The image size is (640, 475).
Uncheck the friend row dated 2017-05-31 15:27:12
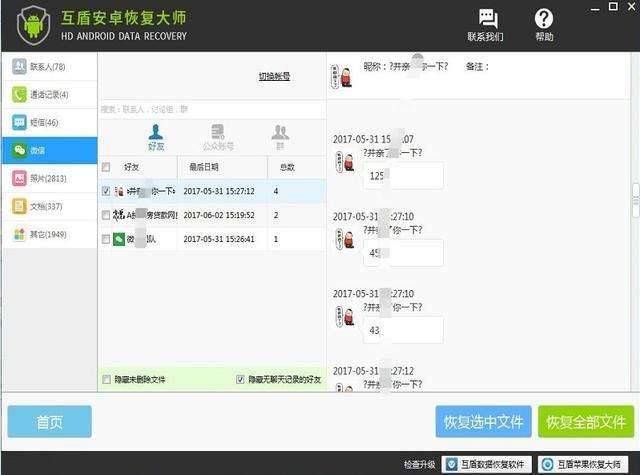pos(106,191)
